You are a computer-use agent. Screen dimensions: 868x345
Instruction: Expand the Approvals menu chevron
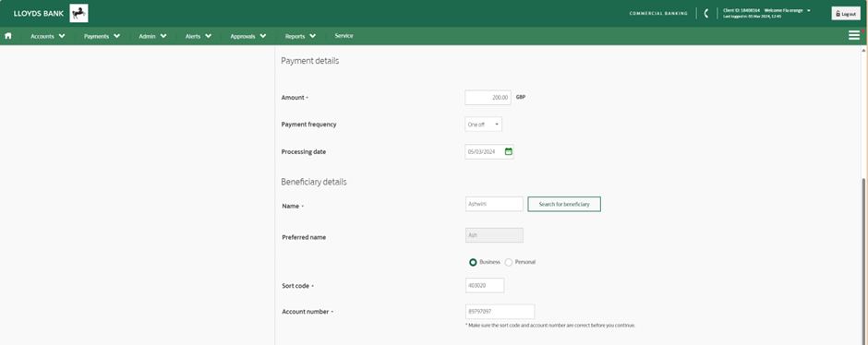[263, 36]
